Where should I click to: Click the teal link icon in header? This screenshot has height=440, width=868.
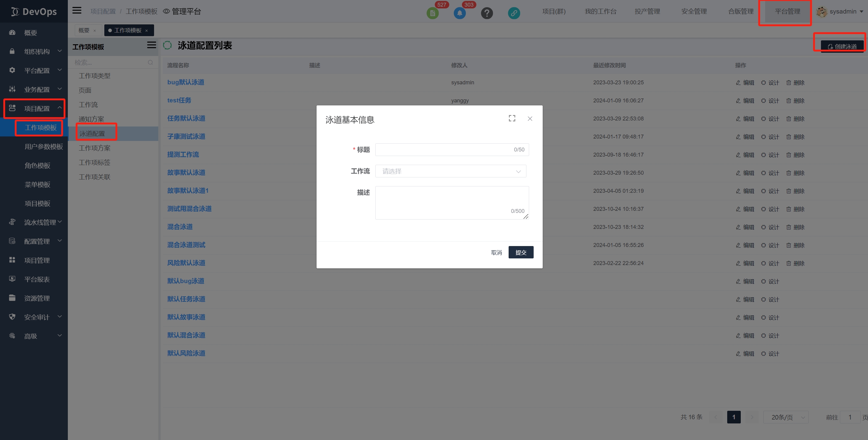tap(513, 13)
